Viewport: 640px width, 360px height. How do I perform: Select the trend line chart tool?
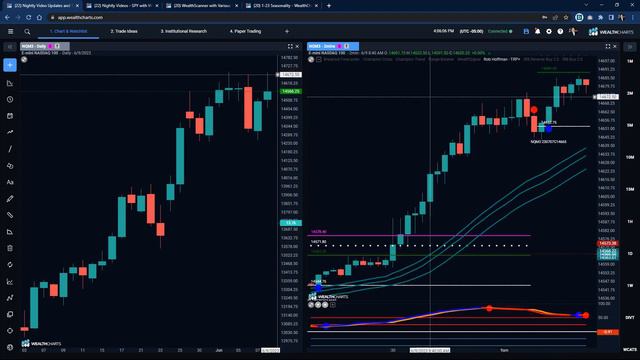pos(10,132)
